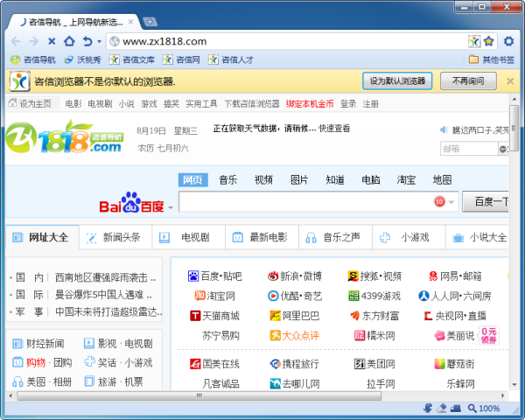Click the zx1818.com site logo
The image size is (525, 420).
pyautogui.click(x=65, y=137)
